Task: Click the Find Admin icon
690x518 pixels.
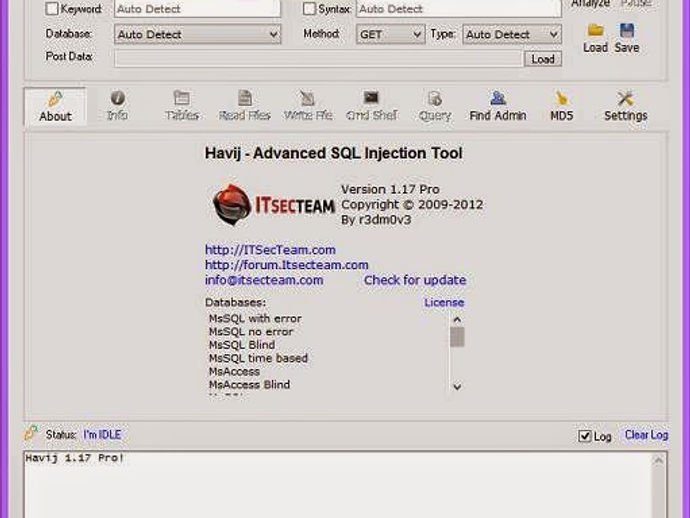Action: tap(498, 98)
